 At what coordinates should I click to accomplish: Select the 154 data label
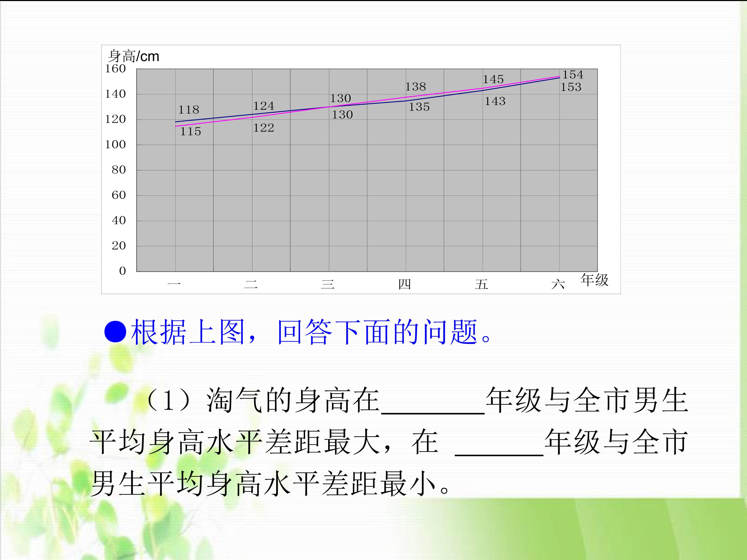573,74
